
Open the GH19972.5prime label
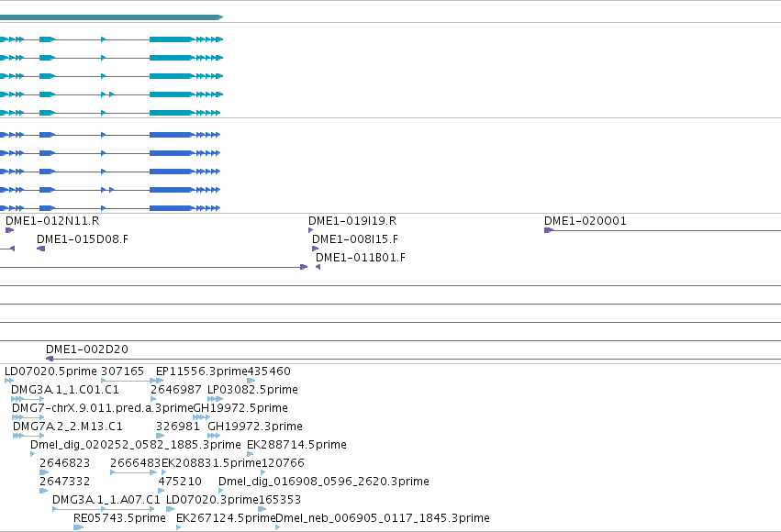[x=240, y=408]
